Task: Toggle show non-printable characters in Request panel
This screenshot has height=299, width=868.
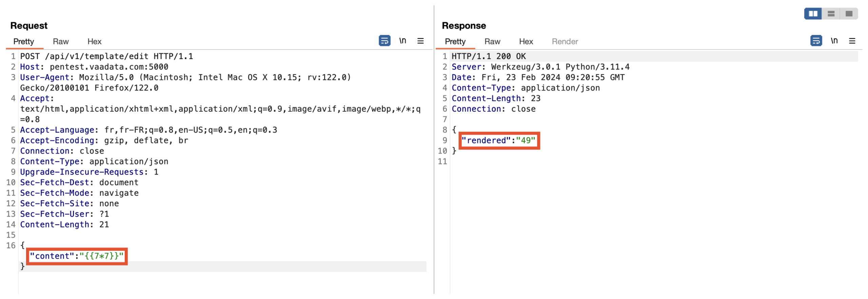Action: (402, 41)
